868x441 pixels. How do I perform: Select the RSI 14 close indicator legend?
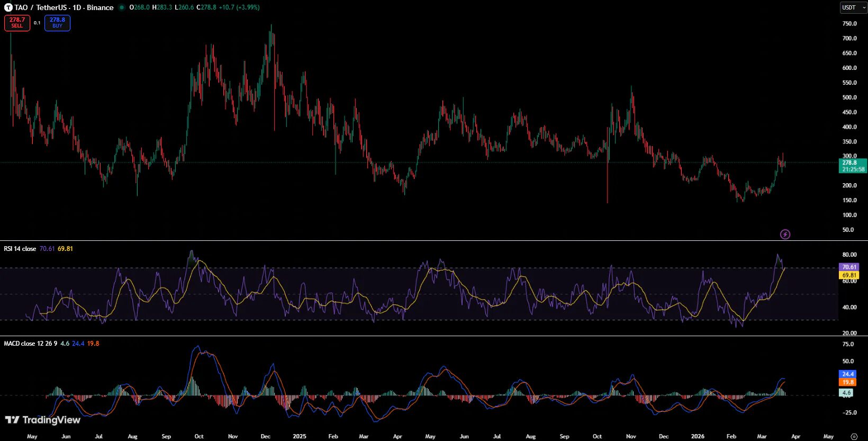(x=20, y=249)
